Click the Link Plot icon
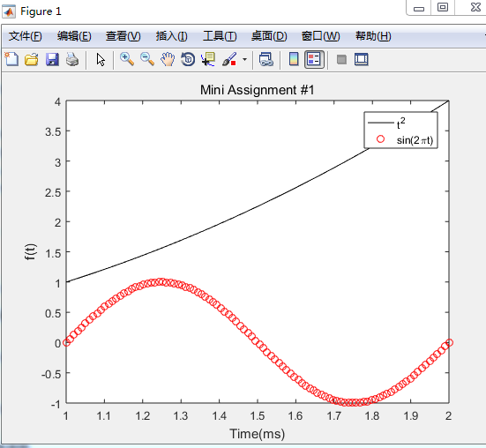The width and height of the screenshot is (486, 448). click(x=266, y=59)
